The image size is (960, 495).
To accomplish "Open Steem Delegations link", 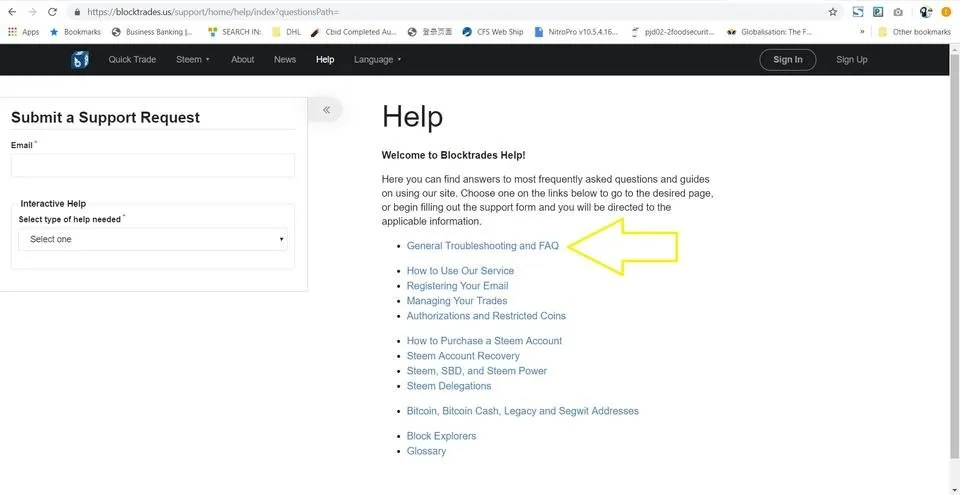I will 449,386.
